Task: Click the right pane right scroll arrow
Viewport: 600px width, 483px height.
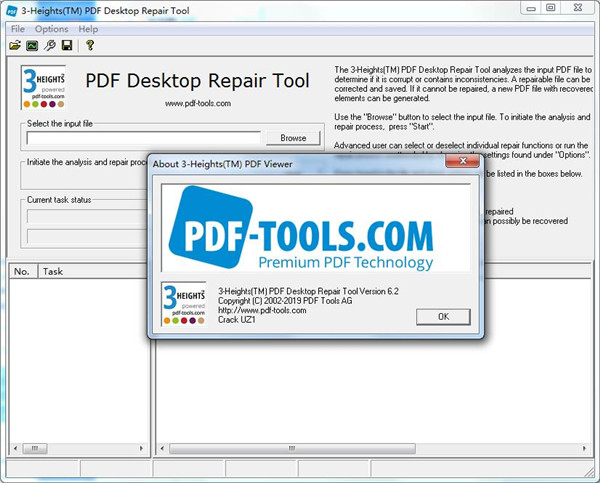Action: (x=584, y=448)
